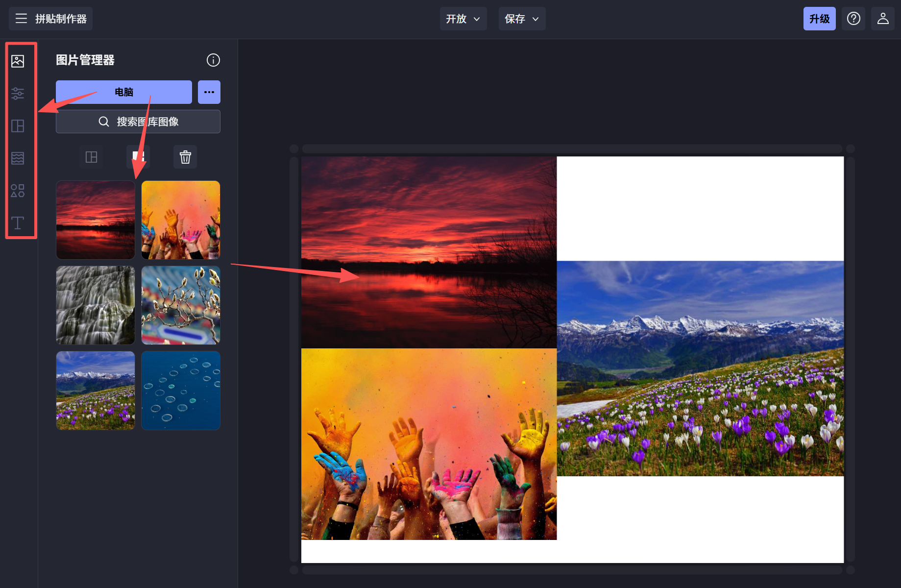
Task: Select the mountain meadow cell in the collage
Action: [700, 368]
